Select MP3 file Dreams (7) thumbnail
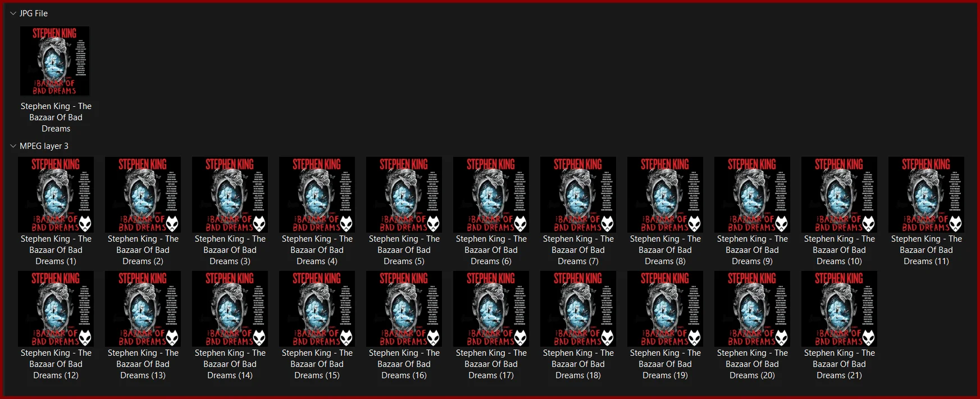 (x=578, y=194)
